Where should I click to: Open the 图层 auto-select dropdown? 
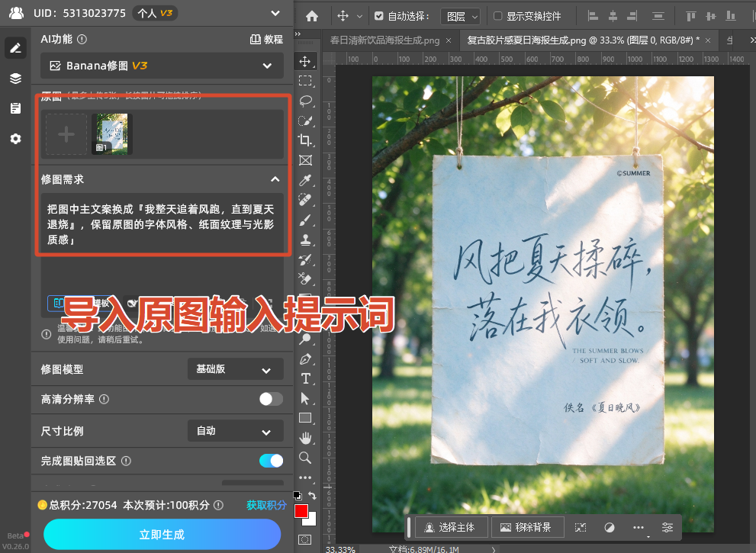(x=461, y=17)
